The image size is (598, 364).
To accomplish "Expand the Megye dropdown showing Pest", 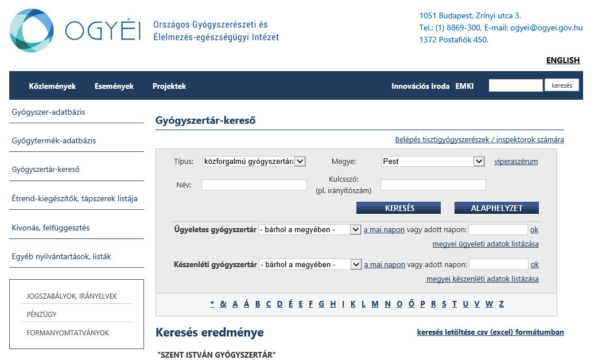I will pos(433,162).
